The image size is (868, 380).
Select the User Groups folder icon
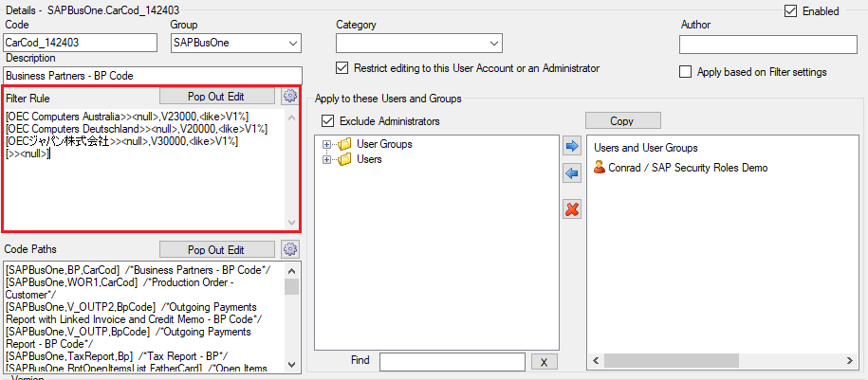(x=345, y=144)
